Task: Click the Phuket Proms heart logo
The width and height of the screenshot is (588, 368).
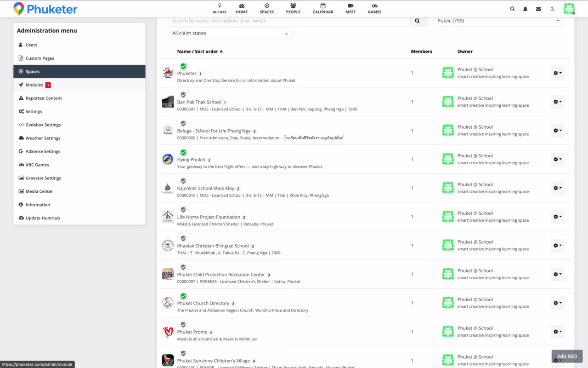Action: click(168, 332)
